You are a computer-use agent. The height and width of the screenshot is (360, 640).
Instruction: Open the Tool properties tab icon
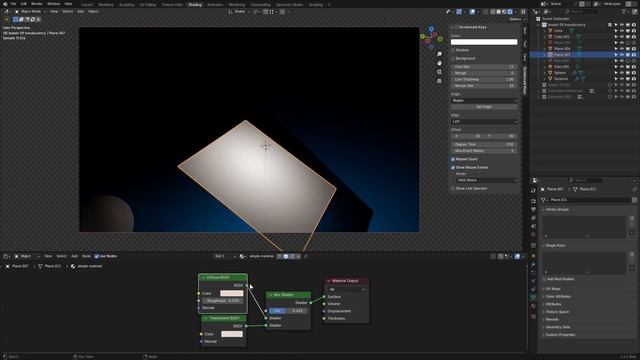point(533,191)
